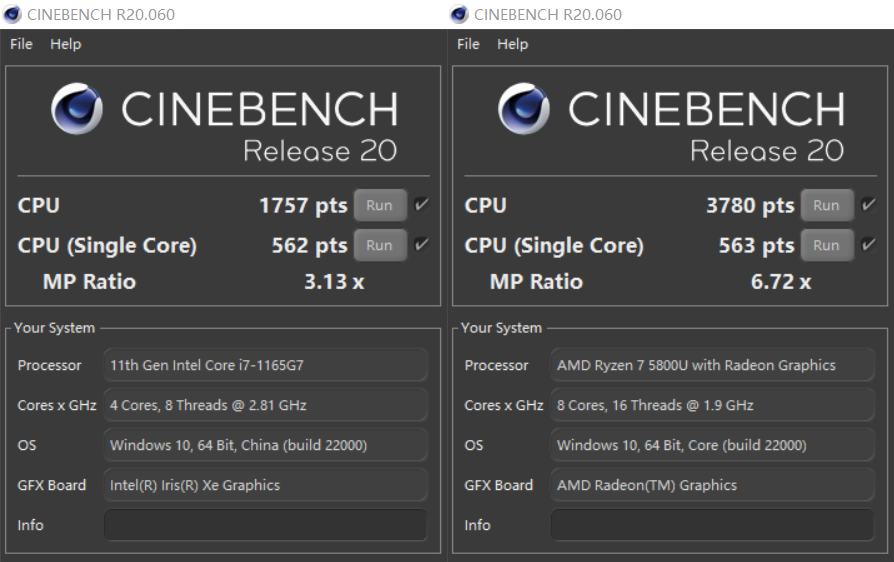Image resolution: width=894 pixels, height=562 pixels.
Task: Select processor field 'AMD Ryzen 7 5800U with Radeon Graphics'
Action: (712, 365)
